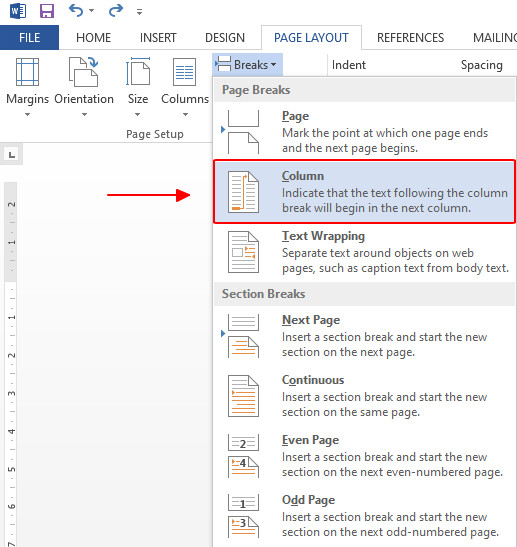The image size is (517, 547).
Task: Open the Margins gallery icon
Action: [x=27, y=72]
